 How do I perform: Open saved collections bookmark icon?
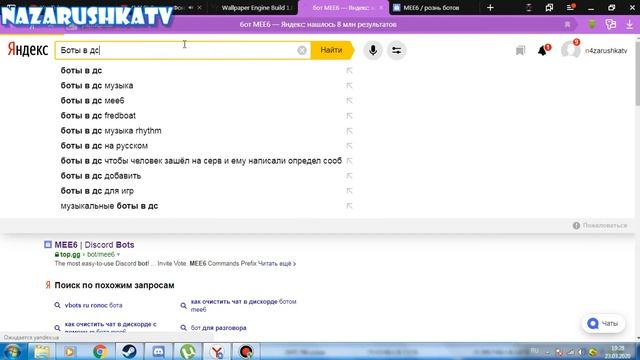(520, 51)
